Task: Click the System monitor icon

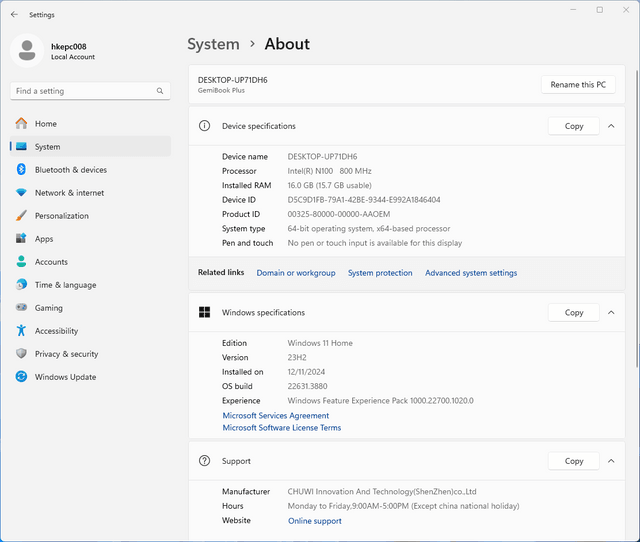Action: pyautogui.click(x=21, y=146)
